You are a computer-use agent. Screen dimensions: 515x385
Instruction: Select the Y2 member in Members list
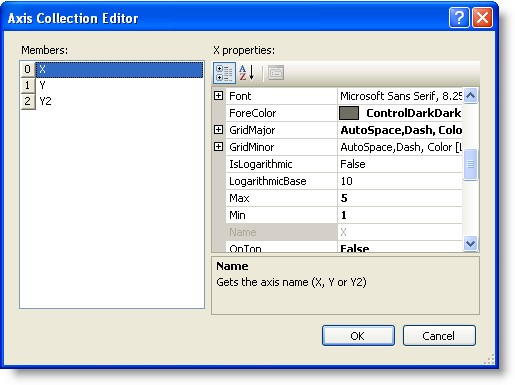(119, 101)
